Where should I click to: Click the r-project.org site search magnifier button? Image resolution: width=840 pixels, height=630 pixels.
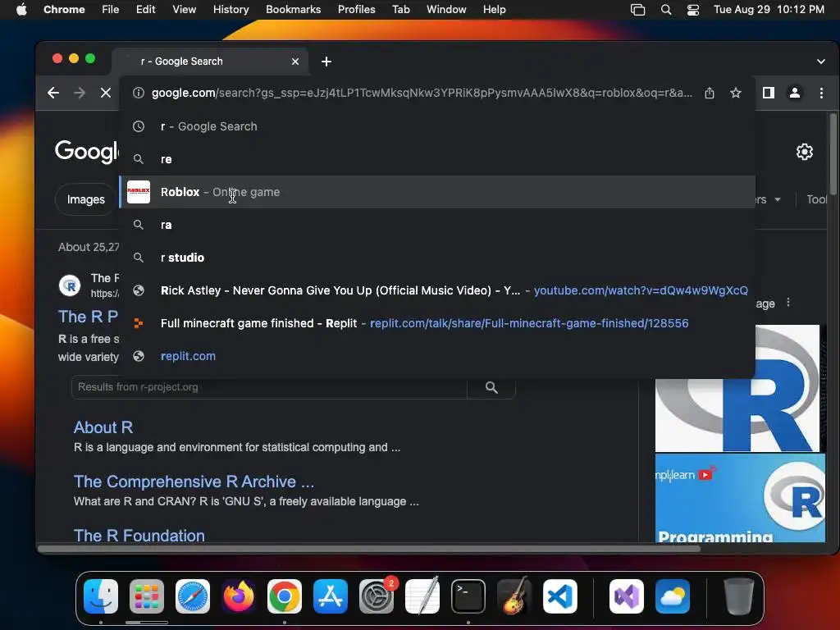point(491,387)
